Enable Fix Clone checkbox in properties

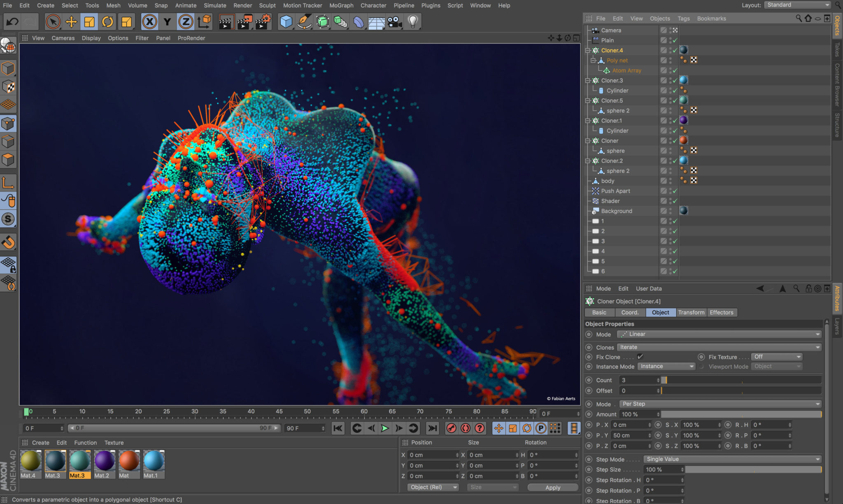[640, 356]
